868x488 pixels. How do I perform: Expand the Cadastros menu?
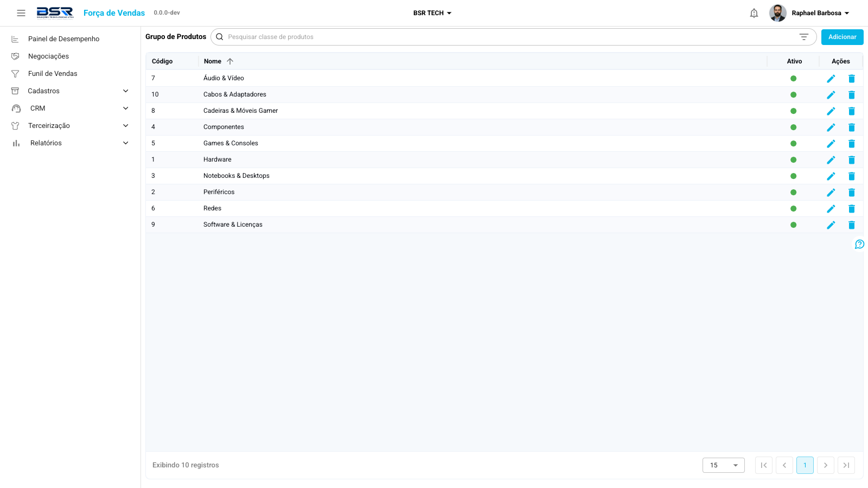coord(71,91)
